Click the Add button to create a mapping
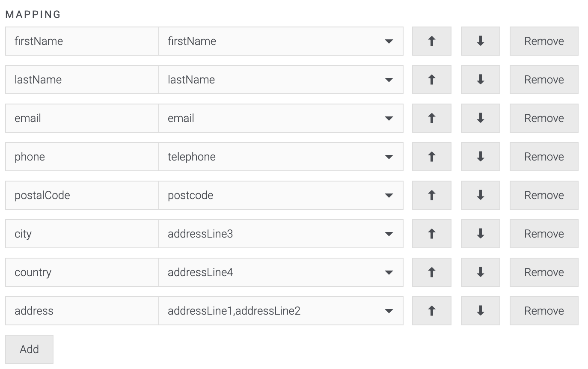588x369 pixels. tap(29, 349)
